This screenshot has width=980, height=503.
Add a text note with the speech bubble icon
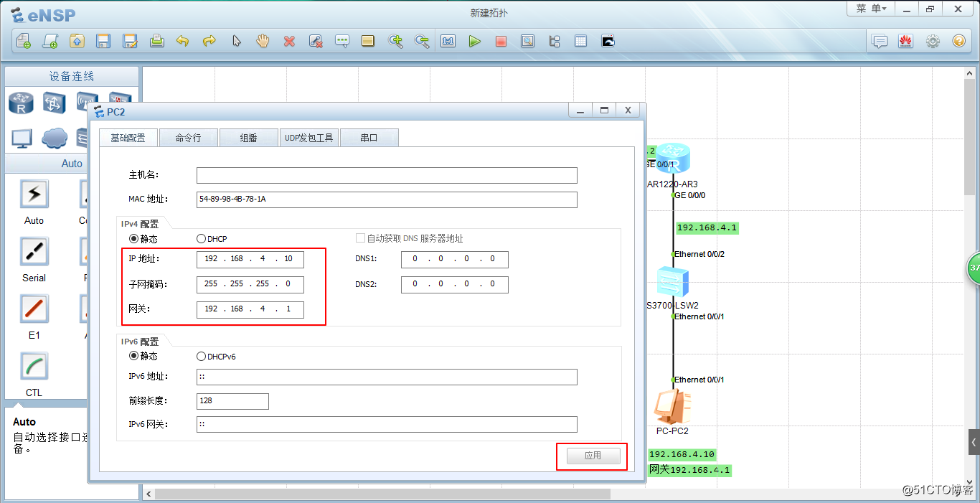[342, 41]
